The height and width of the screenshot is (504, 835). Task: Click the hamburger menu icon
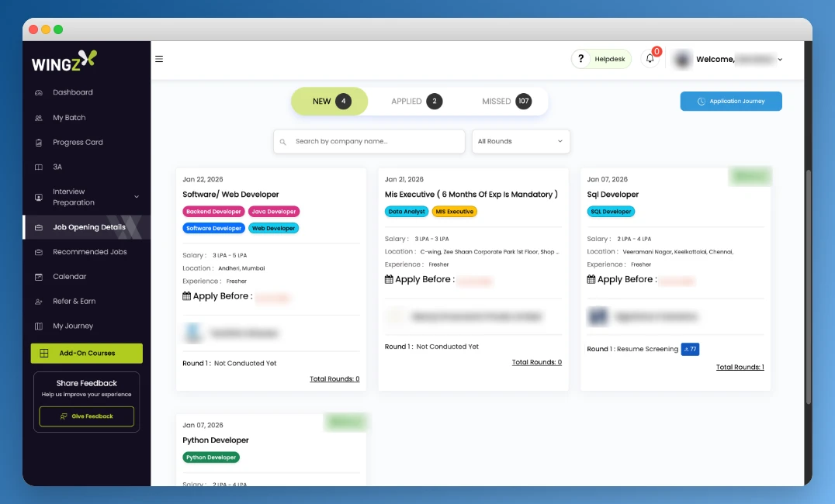(159, 58)
